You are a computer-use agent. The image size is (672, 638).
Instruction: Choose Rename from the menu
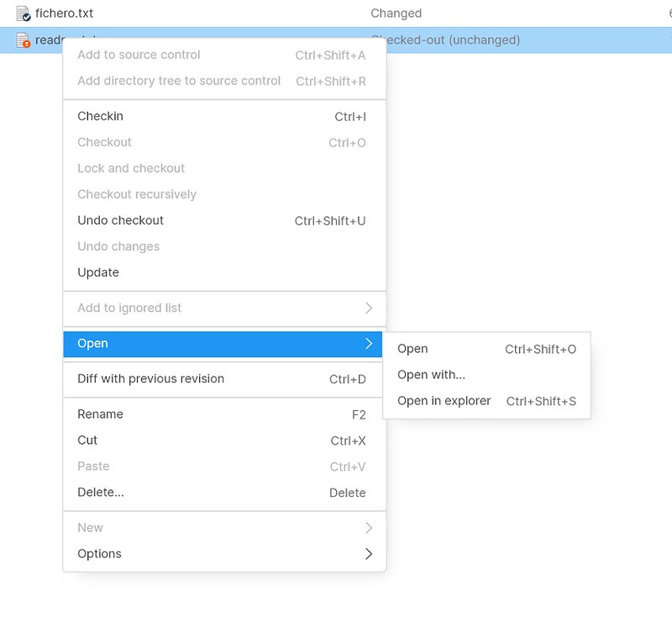coord(100,414)
